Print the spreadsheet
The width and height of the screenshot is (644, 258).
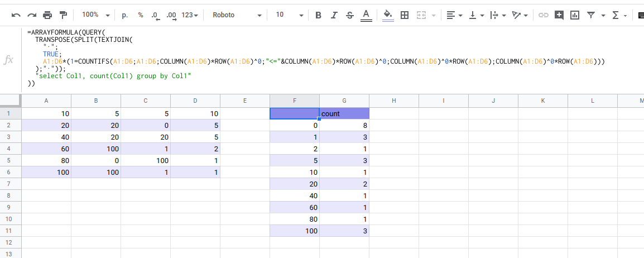(x=47, y=15)
